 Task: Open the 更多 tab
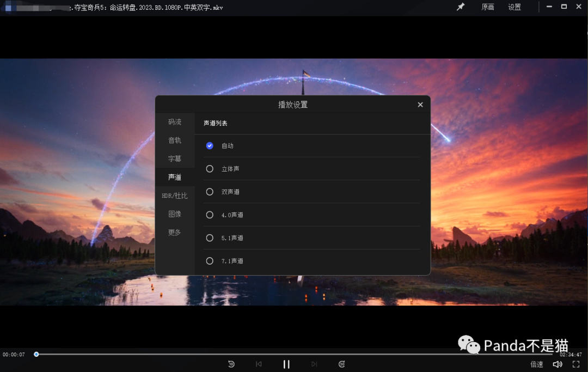point(175,232)
